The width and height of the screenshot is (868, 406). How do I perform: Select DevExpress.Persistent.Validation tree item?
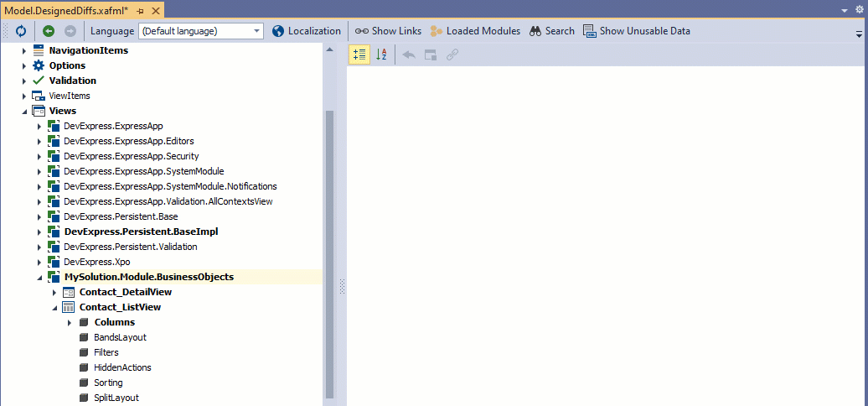tap(131, 247)
